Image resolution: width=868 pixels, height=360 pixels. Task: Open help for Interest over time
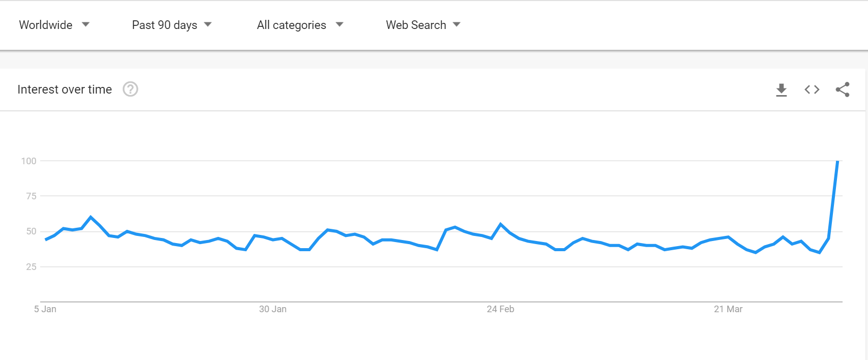130,89
